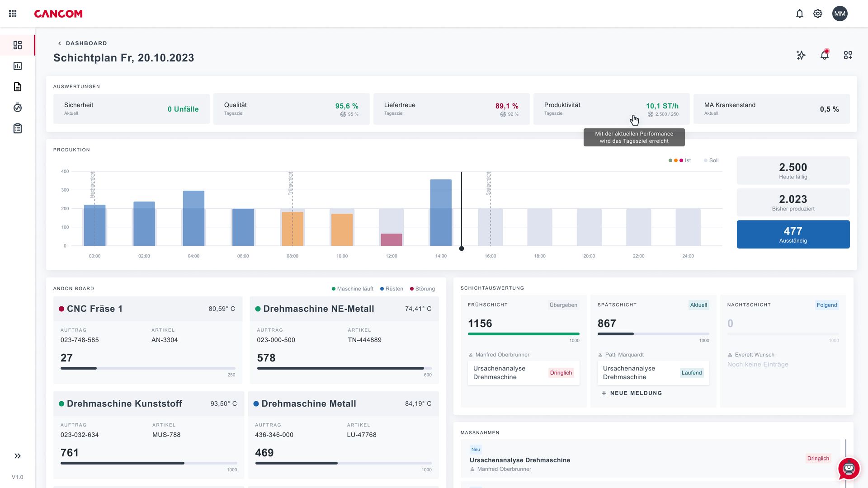Click the dashboard icon in sidebar
This screenshot has width=868, height=488.
pyautogui.click(x=18, y=45)
